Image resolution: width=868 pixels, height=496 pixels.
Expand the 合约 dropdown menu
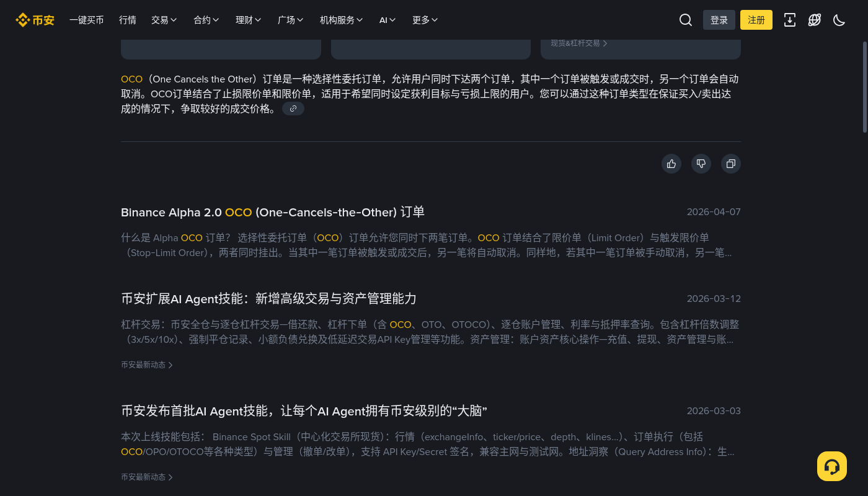click(x=206, y=20)
